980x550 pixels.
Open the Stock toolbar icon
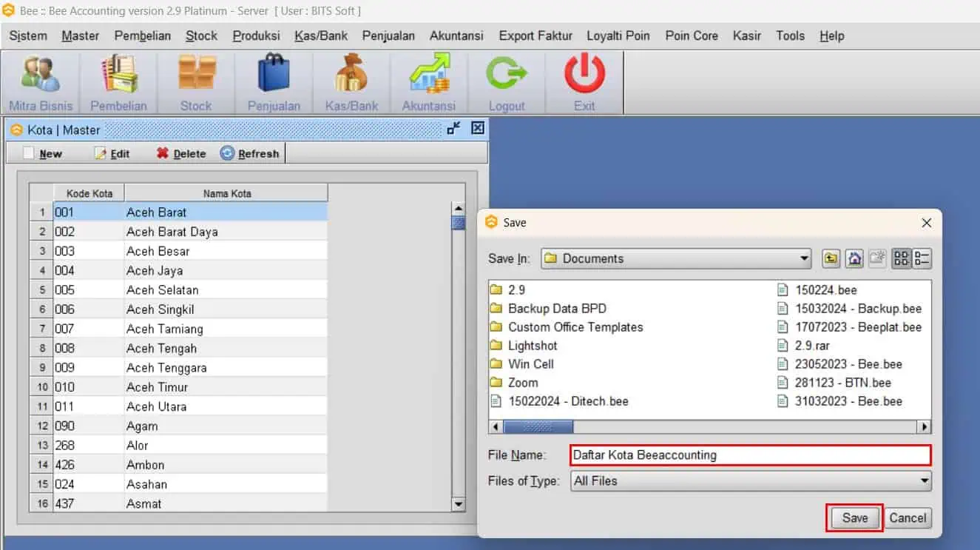click(196, 82)
